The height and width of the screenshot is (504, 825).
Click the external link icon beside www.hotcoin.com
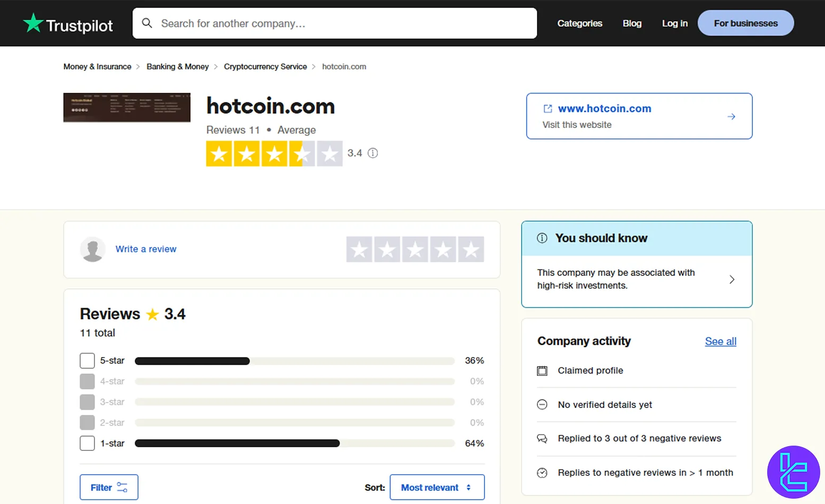coord(548,108)
